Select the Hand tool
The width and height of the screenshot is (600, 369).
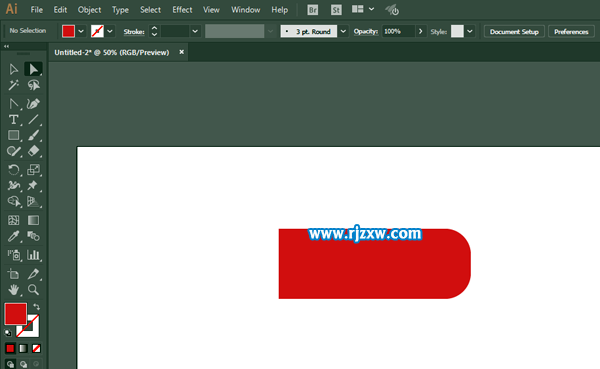(13, 290)
